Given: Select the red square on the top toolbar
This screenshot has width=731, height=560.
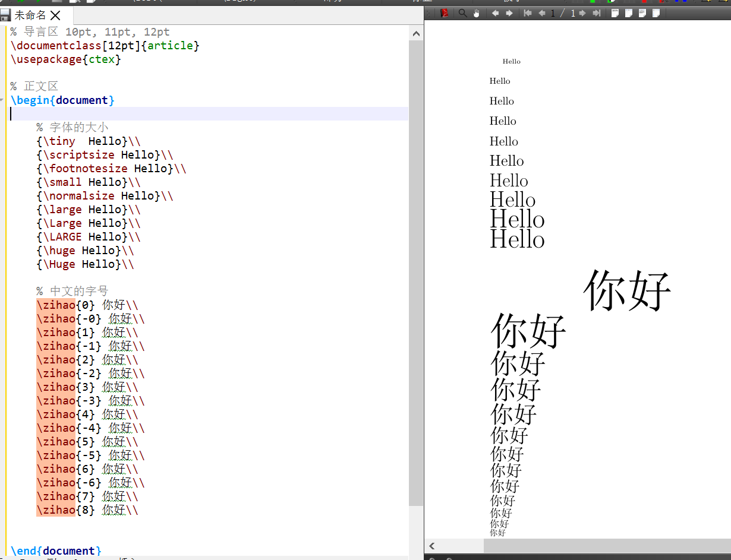Looking at the screenshot, I should [644, 2].
